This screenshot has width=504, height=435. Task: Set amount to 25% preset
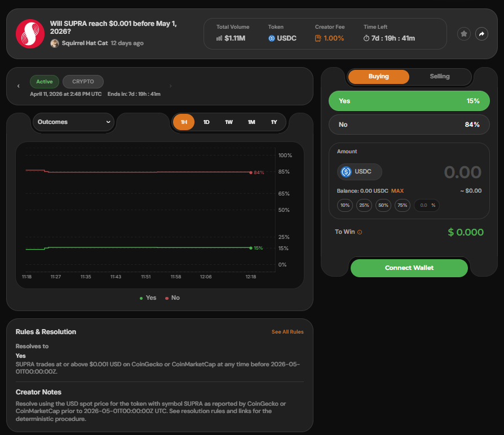[364, 205]
